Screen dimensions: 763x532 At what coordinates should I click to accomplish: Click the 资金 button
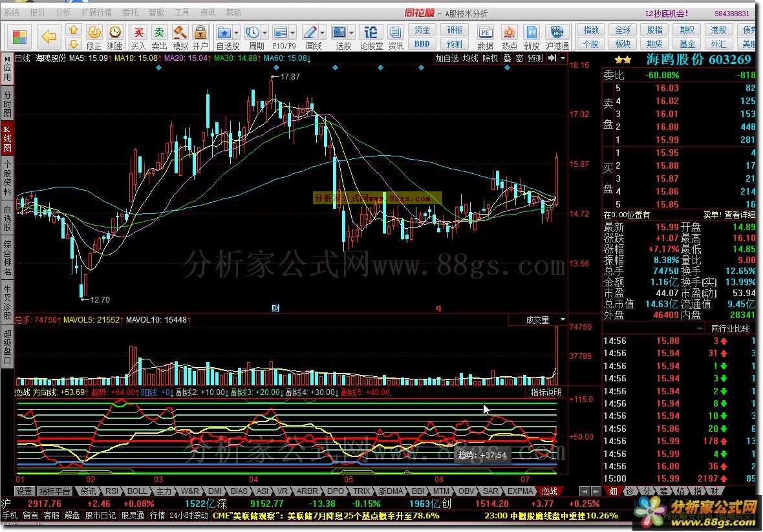coord(422,30)
